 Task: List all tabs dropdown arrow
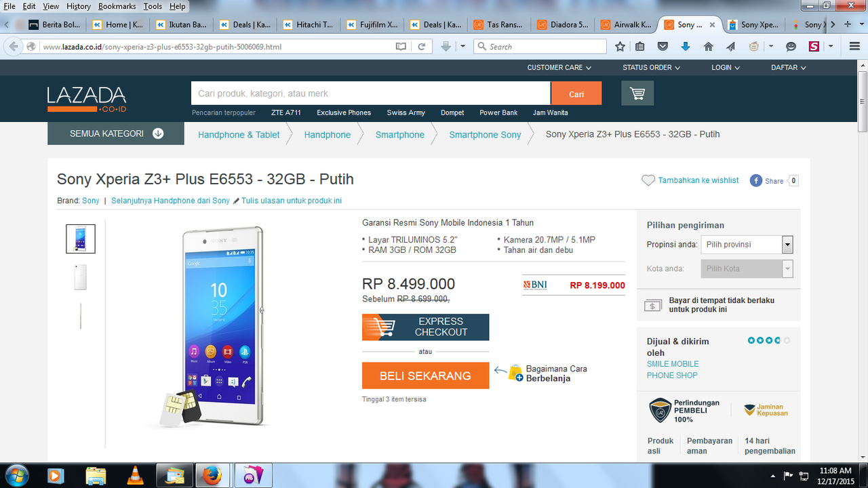click(x=862, y=24)
